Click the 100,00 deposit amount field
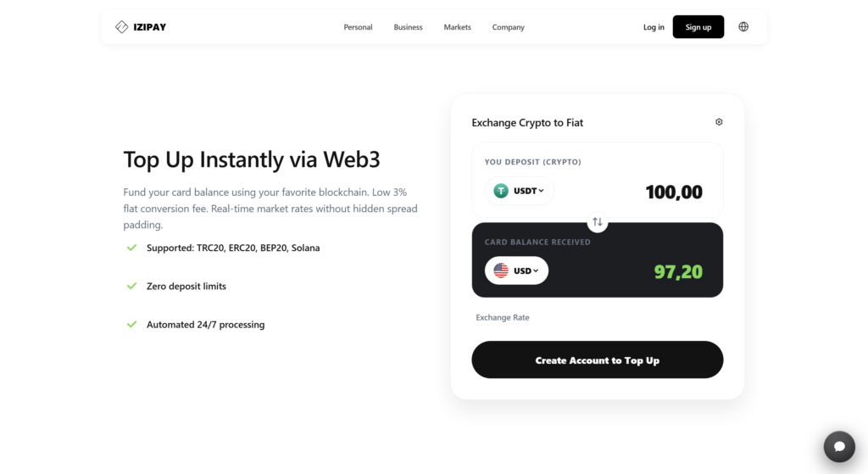868x474 pixels. [674, 192]
